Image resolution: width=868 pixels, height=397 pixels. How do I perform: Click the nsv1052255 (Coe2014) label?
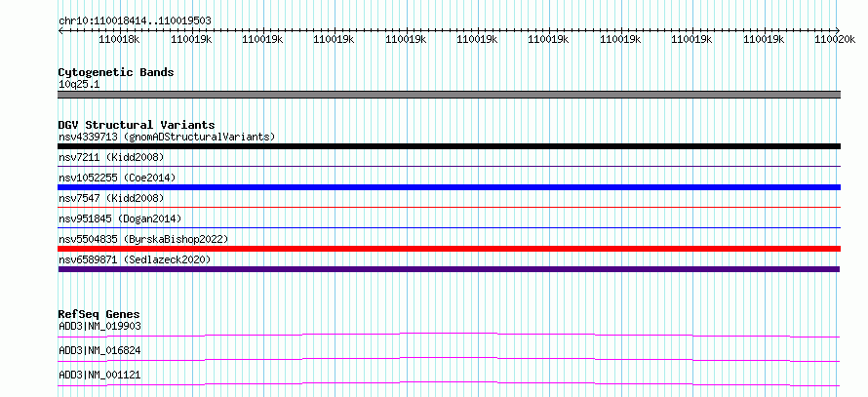[117, 178]
